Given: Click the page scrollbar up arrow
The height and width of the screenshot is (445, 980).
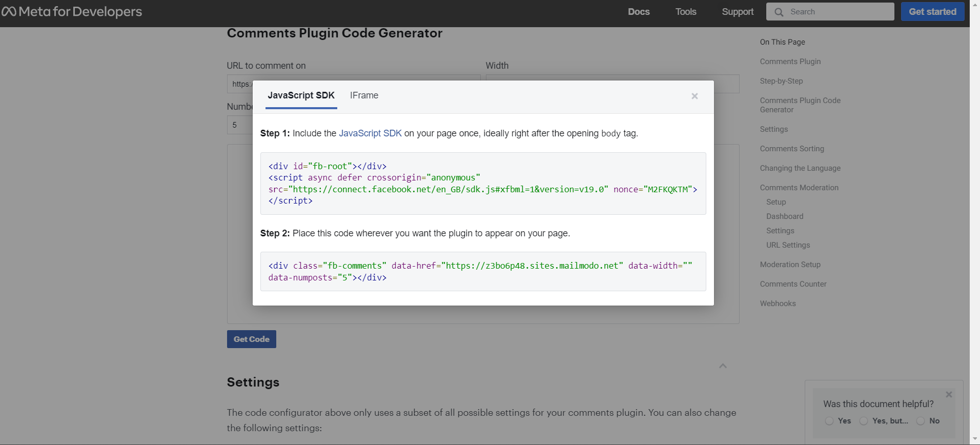Looking at the screenshot, I should pyautogui.click(x=975, y=5).
